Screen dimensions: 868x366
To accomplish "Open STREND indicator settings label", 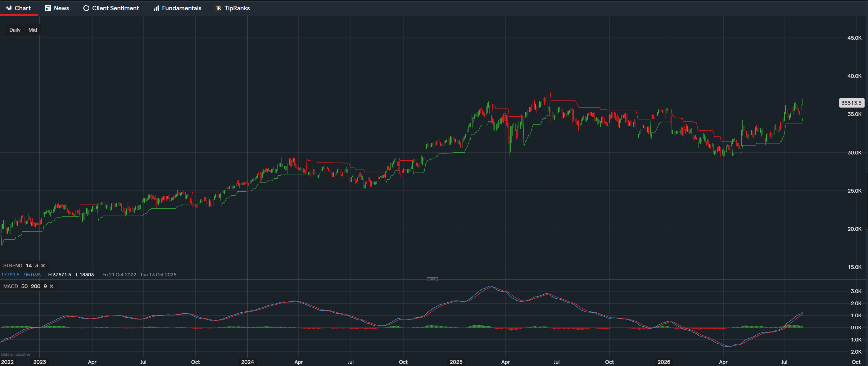I will [13, 266].
